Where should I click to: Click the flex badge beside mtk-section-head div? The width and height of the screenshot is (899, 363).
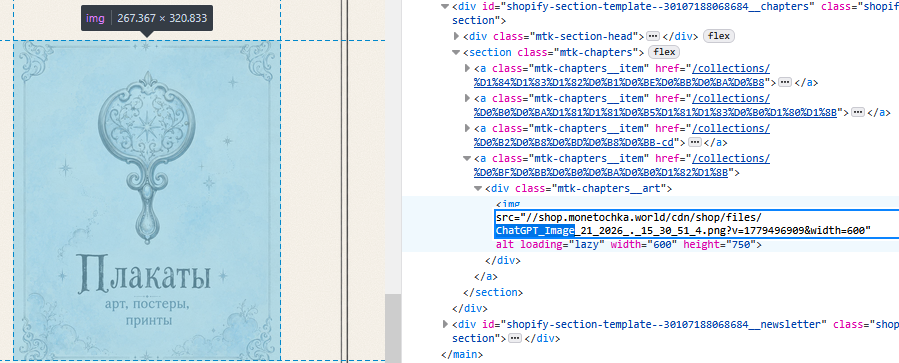[719, 36]
